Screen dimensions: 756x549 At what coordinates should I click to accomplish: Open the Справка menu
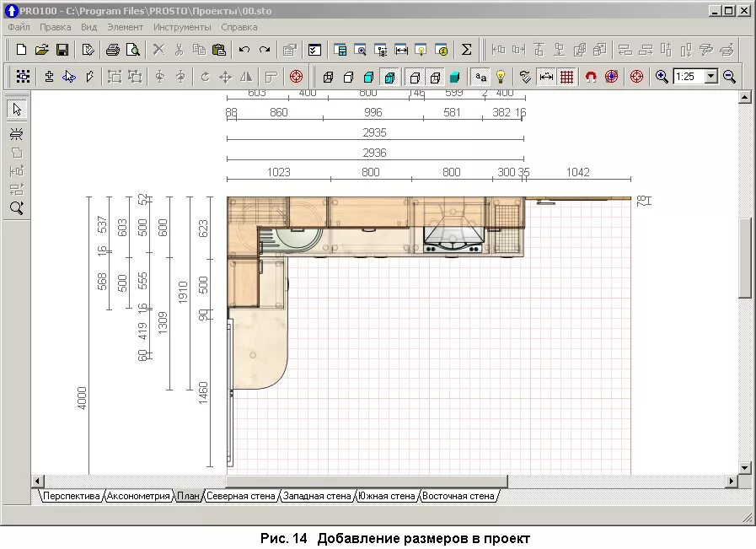coord(239,27)
